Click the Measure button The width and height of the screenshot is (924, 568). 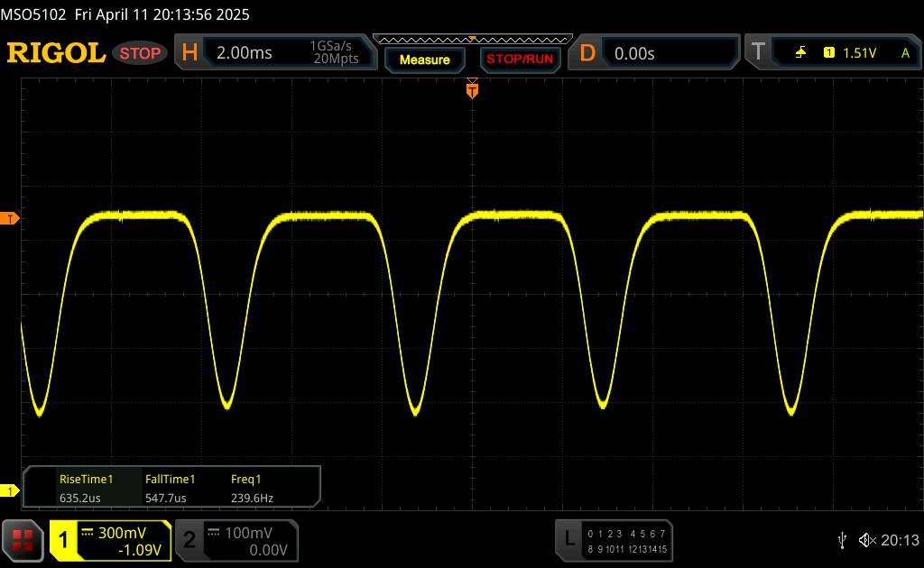[424, 60]
